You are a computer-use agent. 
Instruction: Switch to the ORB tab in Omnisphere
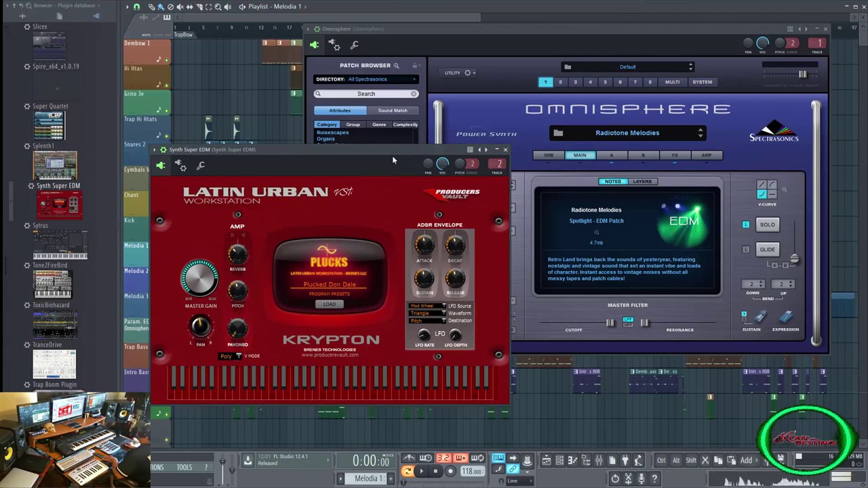click(x=548, y=155)
